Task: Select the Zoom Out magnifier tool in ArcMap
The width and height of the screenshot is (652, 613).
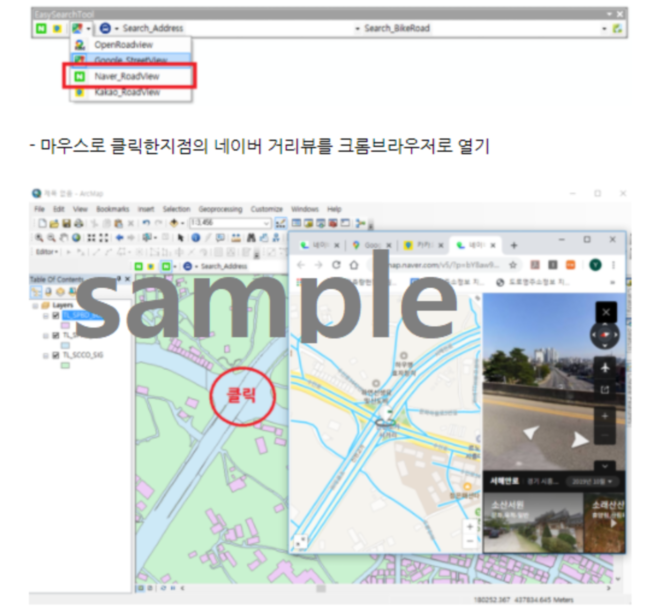Action: [x=52, y=237]
